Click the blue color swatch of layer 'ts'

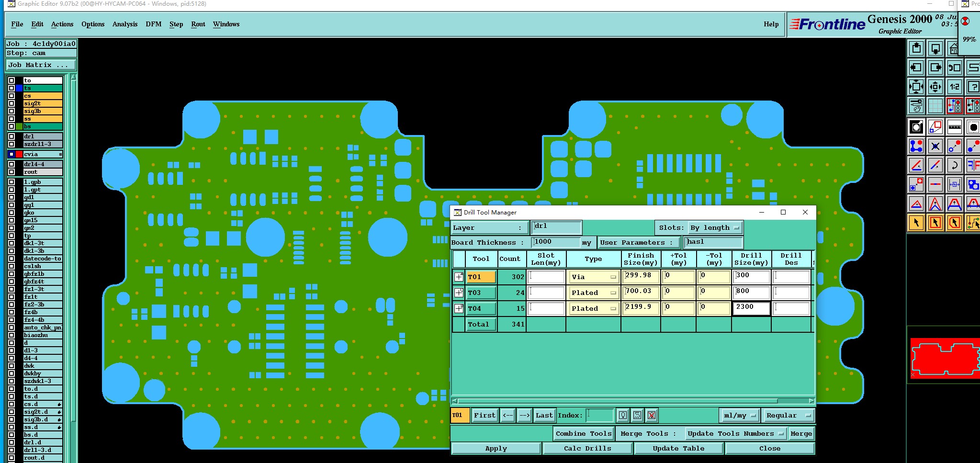(x=19, y=88)
